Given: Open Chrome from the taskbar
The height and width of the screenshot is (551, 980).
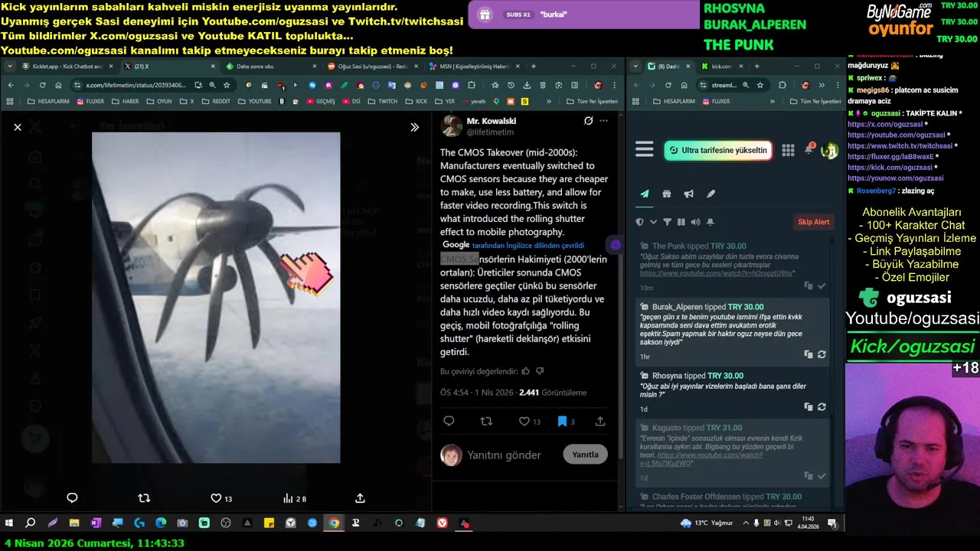Looking at the screenshot, I should [334, 523].
